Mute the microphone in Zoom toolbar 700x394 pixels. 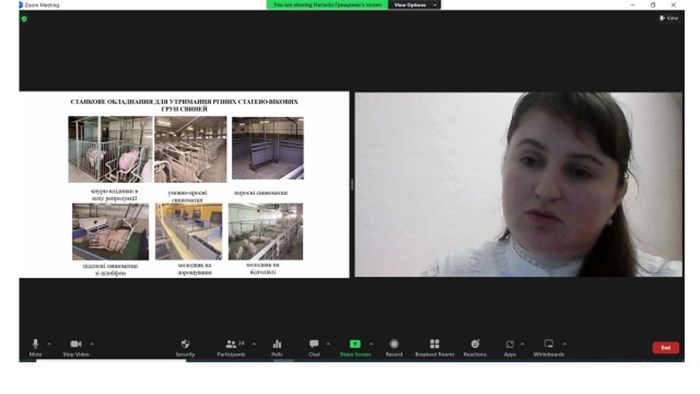(35, 348)
